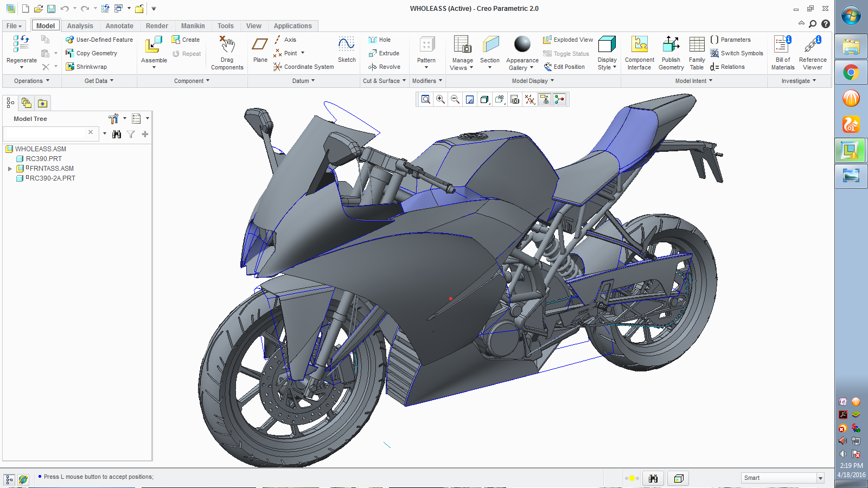Toggle spin center display
The height and width of the screenshot is (488, 868).
tap(559, 99)
